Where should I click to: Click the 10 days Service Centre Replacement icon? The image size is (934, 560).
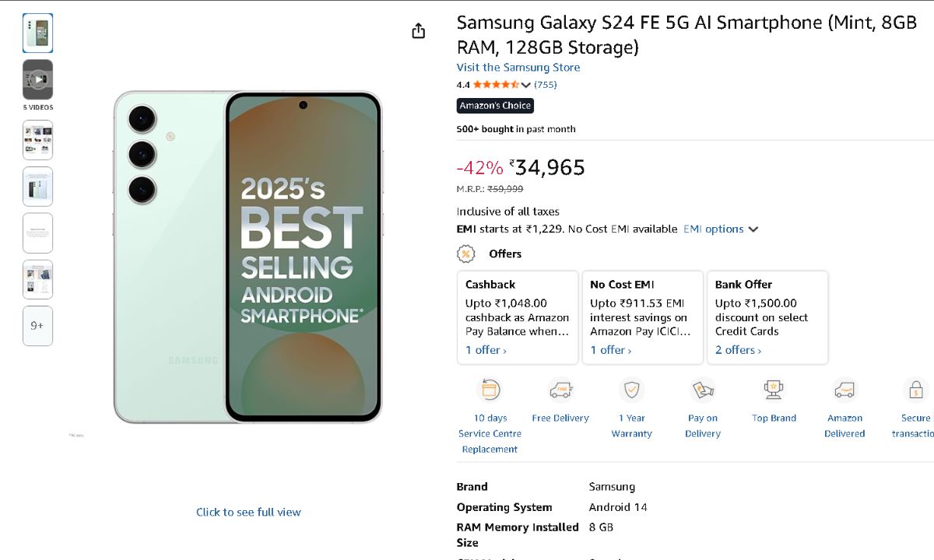490,390
